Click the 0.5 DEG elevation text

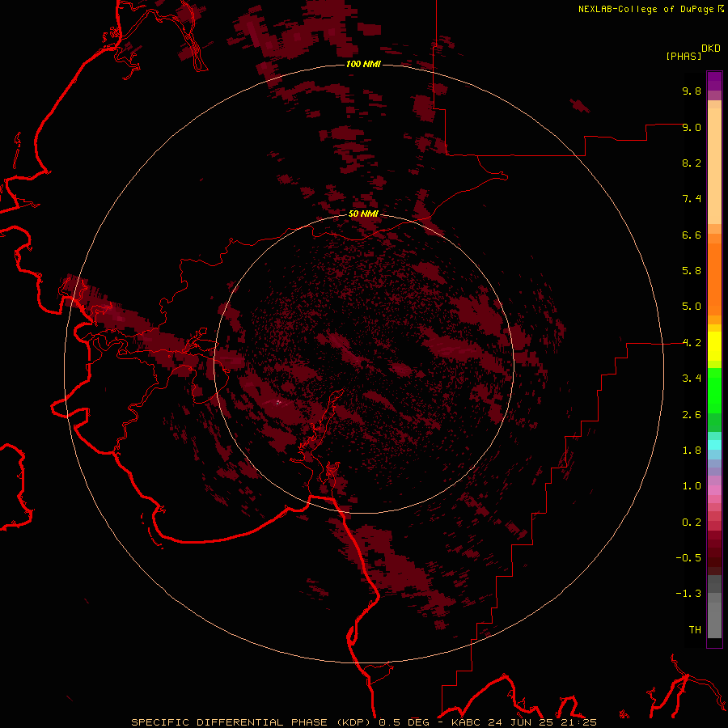[x=403, y=722]
